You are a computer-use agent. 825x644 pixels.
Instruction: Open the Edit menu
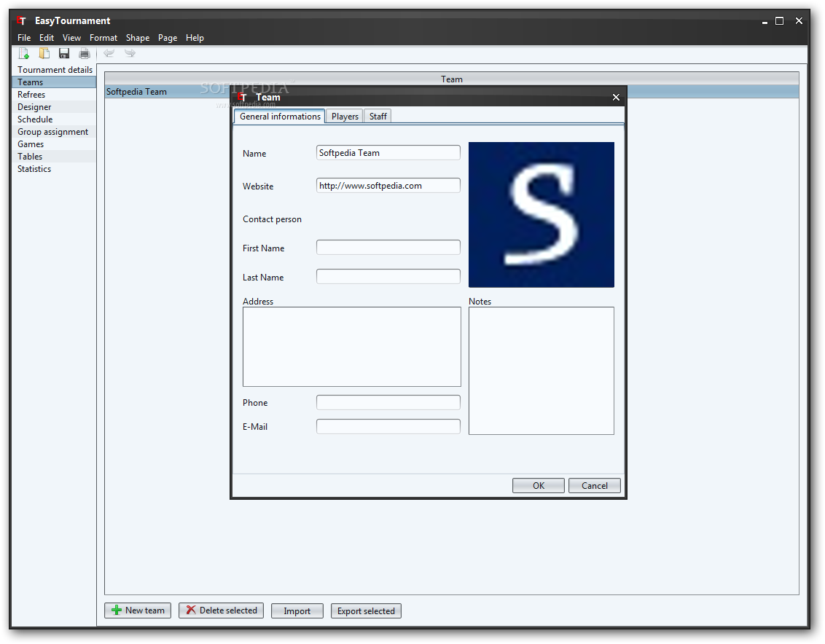[x=47, y=38]
